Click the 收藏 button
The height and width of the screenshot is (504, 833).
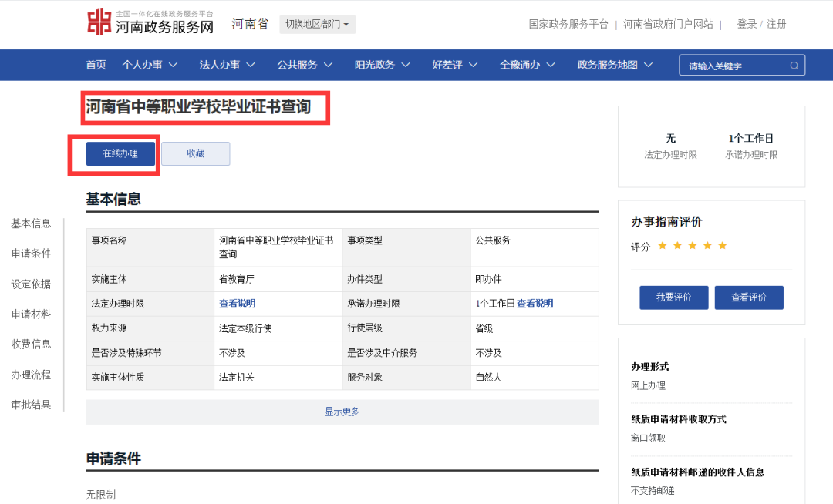click(195, 153)
